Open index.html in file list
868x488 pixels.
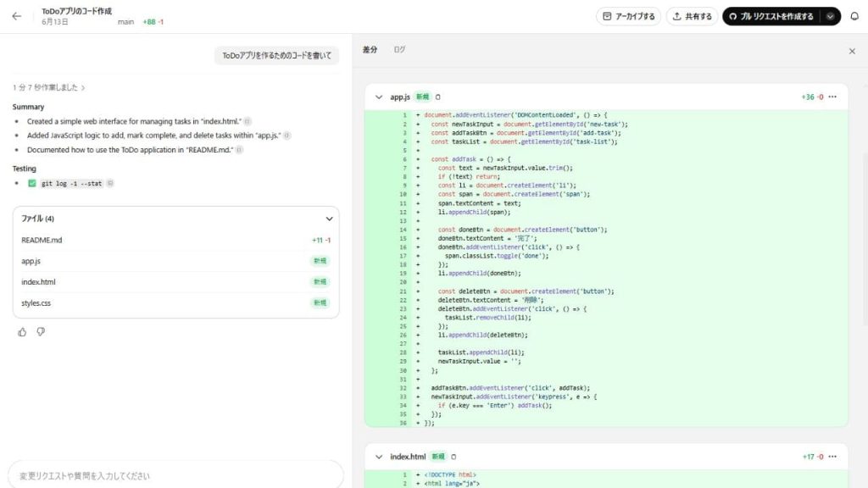175,282
